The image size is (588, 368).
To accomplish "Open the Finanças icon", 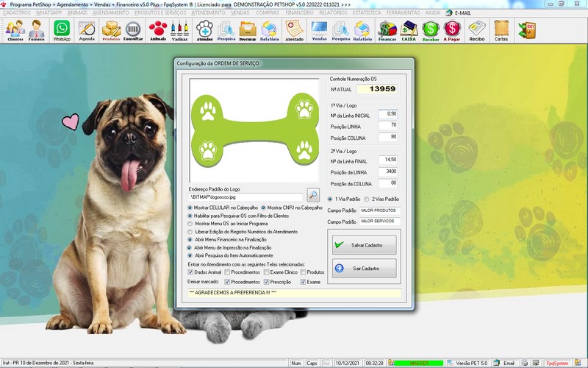I will pos(387,30).
